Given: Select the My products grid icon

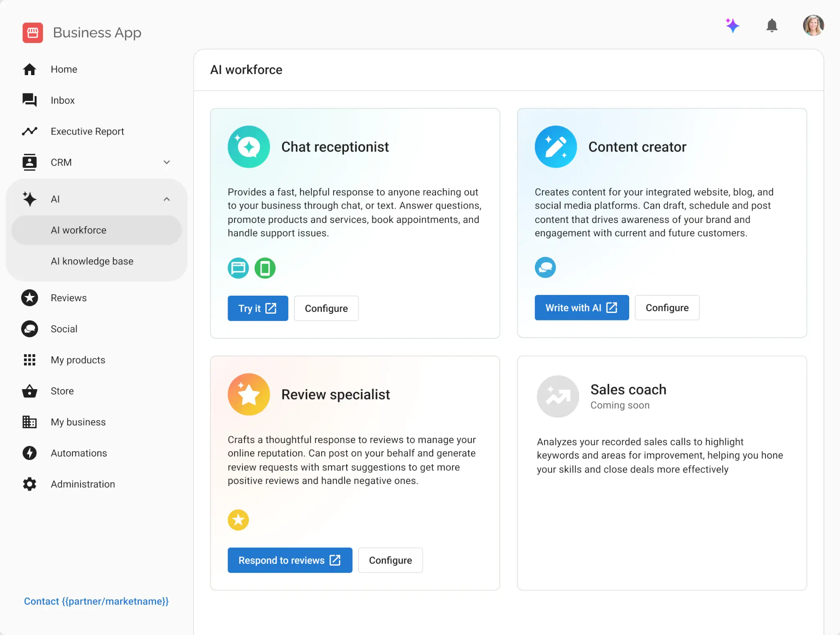Looking at the screenshot, I should click(29, 360).
